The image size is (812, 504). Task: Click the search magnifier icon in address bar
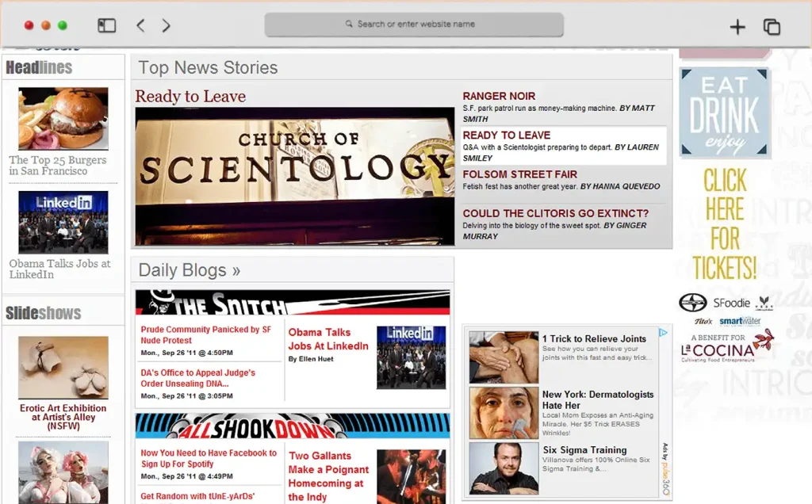point(349,24)
